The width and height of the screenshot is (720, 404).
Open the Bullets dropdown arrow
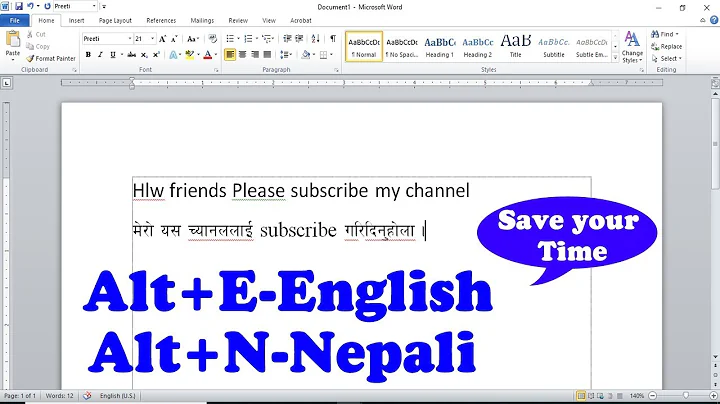[238, 39]
